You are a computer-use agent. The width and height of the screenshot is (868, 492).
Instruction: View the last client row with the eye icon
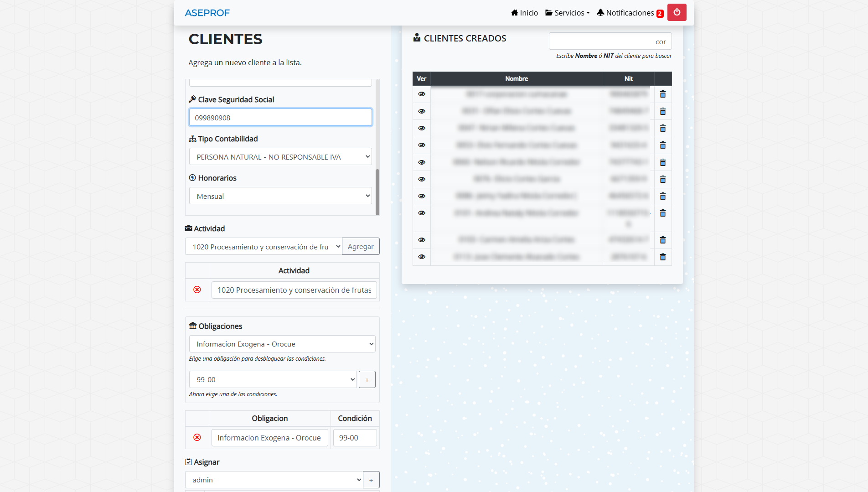tap(422, 257)
